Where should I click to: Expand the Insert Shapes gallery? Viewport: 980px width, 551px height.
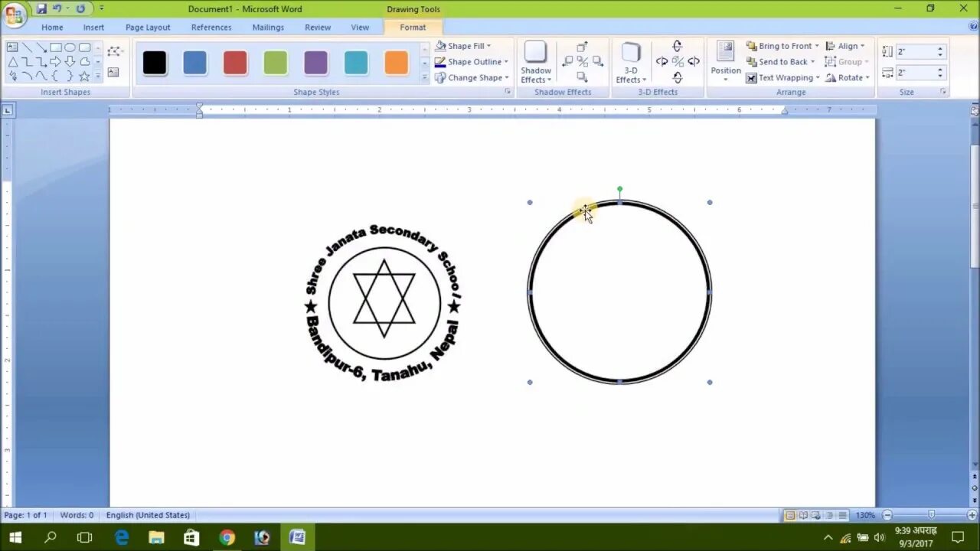(x=98, y=76)
